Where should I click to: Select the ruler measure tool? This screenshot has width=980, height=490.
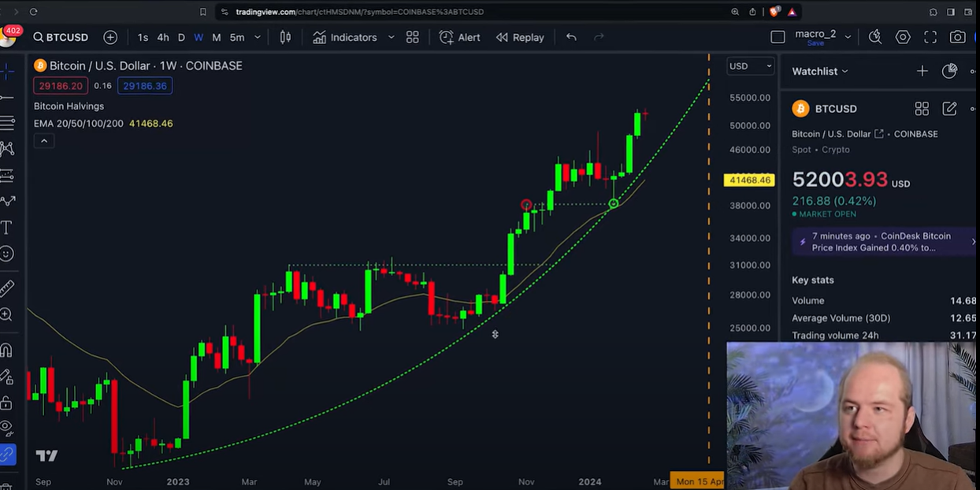pos(6,288)
